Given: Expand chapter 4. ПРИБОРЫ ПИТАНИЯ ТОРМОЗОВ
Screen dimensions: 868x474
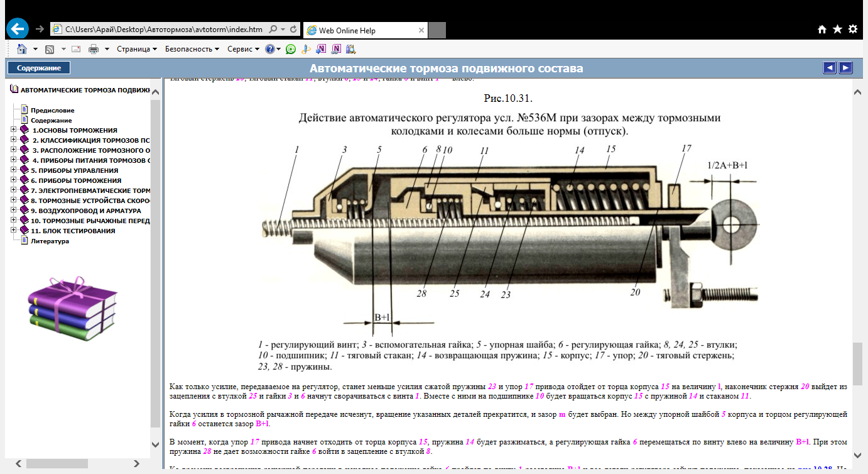Looking at the screenshot, I should 14,160.
